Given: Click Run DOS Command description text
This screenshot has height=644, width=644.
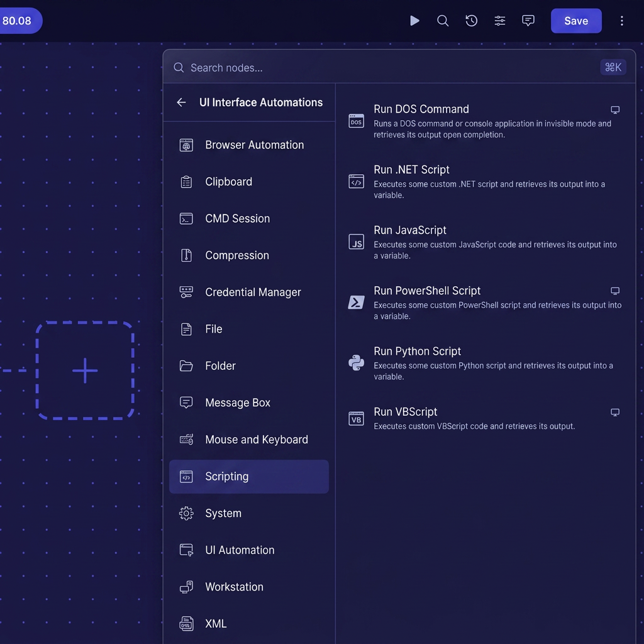Looking at the screenshot, I should (x=492, y=129).
